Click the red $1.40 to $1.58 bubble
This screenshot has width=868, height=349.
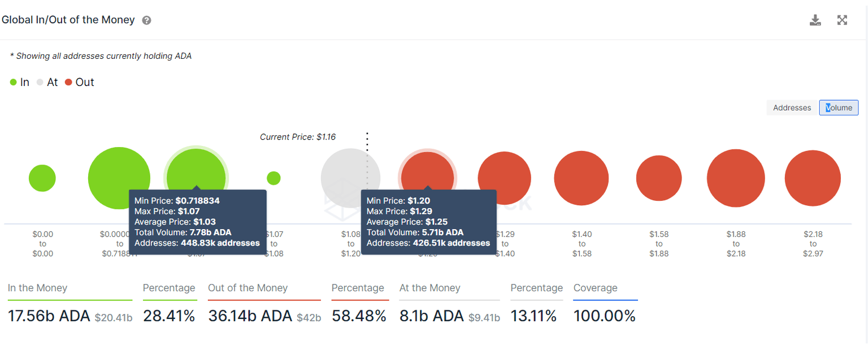point(581,178)
